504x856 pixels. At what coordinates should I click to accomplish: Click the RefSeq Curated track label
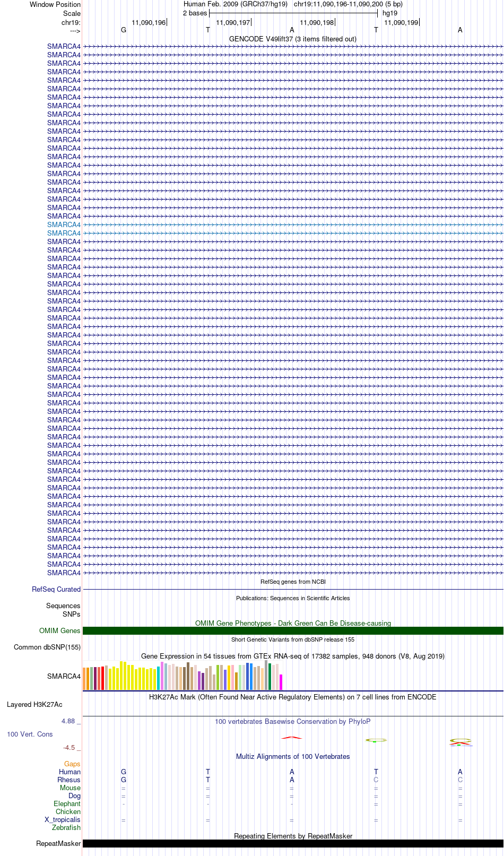tap(56, 589)
